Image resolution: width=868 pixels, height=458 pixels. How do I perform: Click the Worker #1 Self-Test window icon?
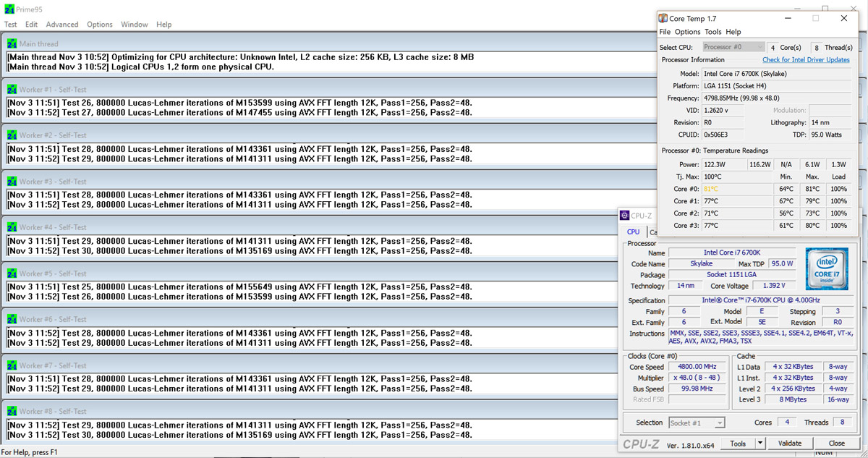(12, 90)
